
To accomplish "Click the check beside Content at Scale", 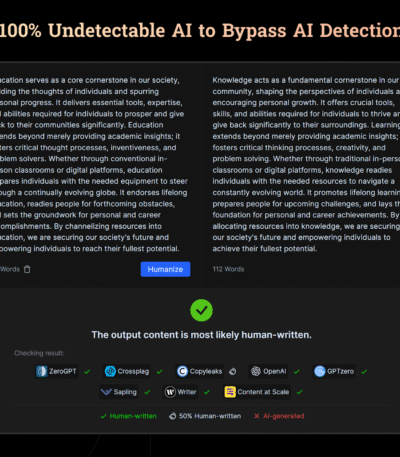I will pos(299,392).
